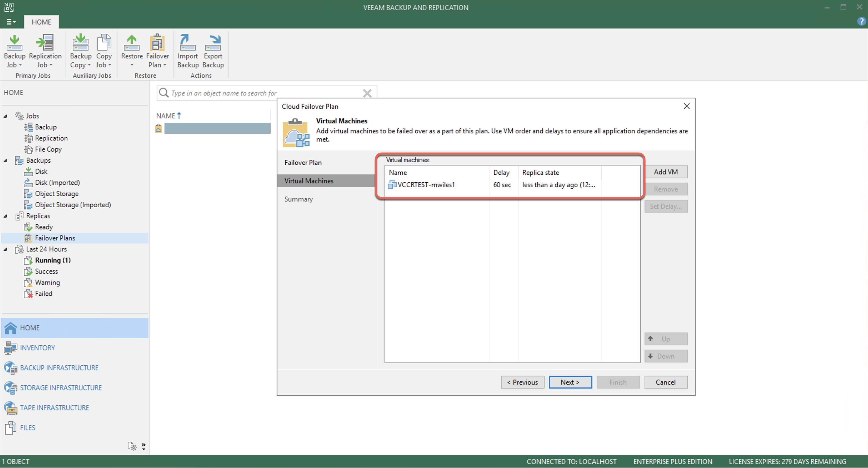Click Next in the wizard

tap(570, 382)
